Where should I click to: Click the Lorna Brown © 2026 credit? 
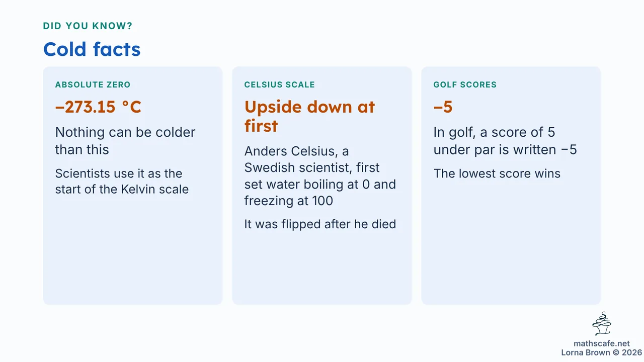[x=601, y=352]
